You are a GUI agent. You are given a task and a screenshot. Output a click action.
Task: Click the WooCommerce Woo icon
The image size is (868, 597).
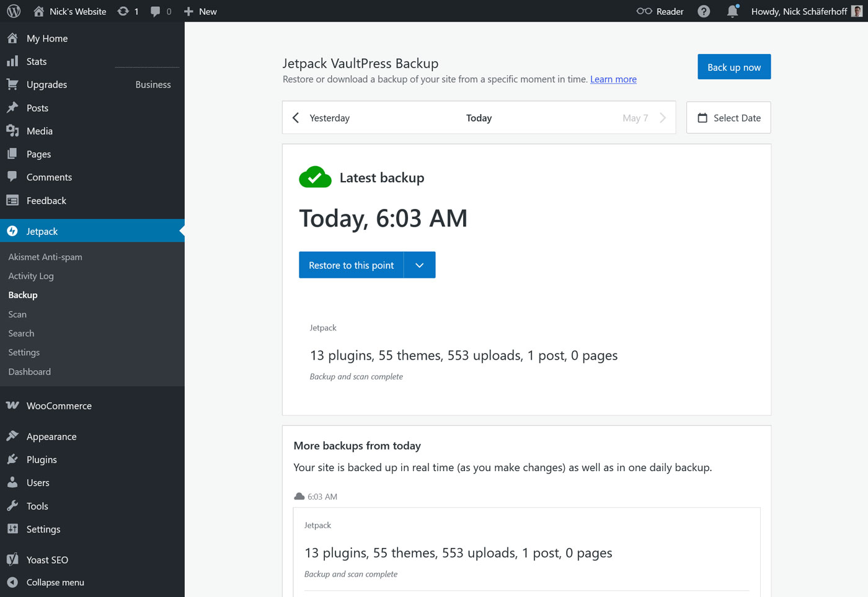tap(12, 405)
